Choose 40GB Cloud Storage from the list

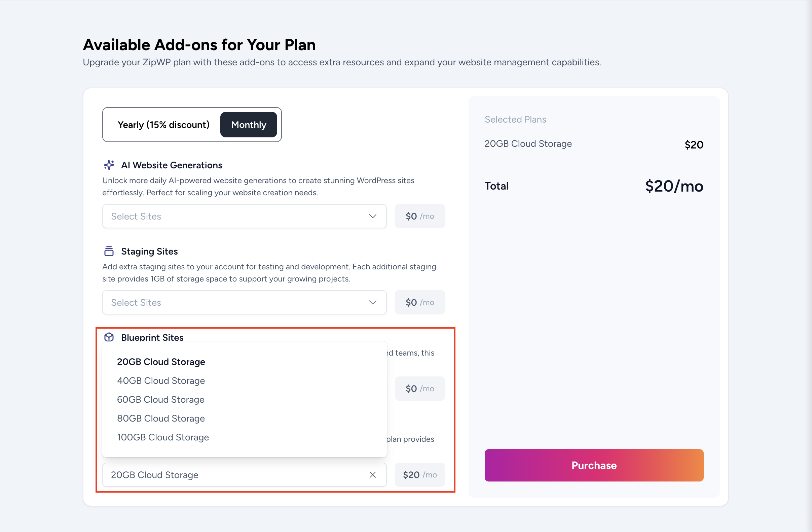pyautogui.click(x=161, y=380)
